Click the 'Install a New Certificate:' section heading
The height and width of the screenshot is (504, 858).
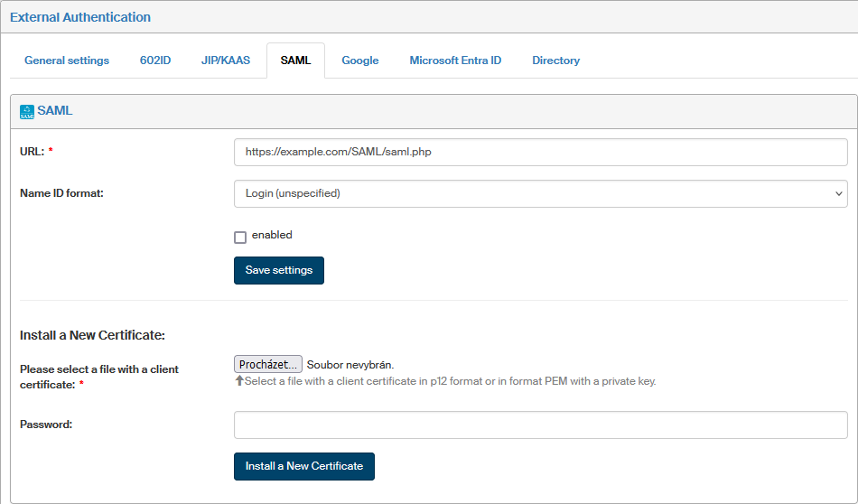click(92, 335)
